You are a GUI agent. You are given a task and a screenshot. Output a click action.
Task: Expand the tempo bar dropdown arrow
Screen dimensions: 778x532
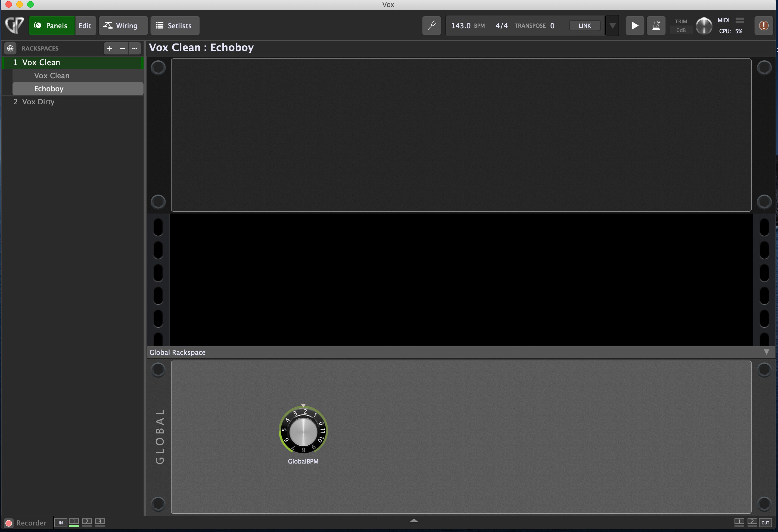pos(612,26)
